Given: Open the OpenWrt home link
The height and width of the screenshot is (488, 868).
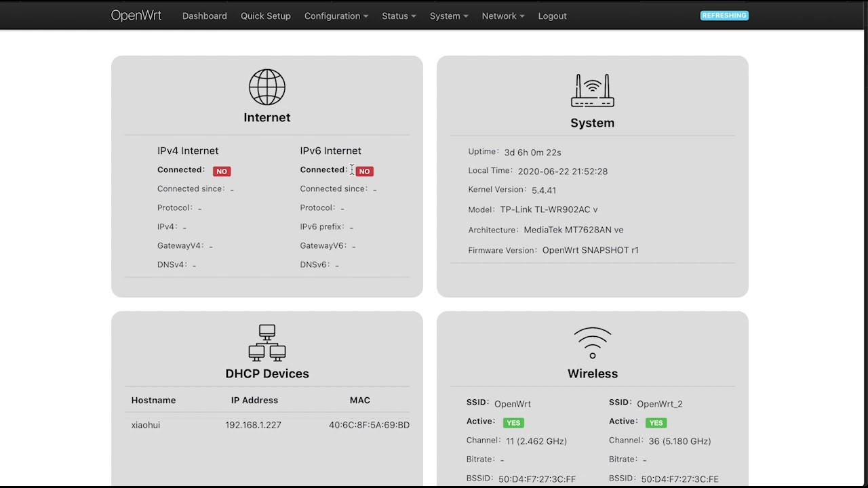Looking at the screenshot, I should pyautogui.click(x=136, y=16).
